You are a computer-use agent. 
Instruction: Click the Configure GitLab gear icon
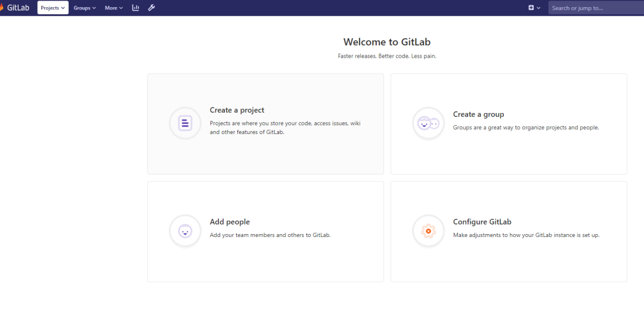(x=428, y=231)
